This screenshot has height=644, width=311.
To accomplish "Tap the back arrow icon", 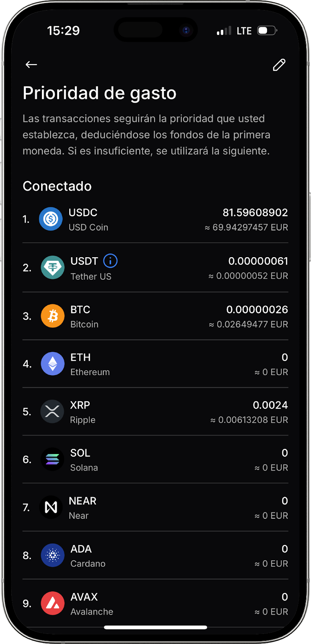I will (x=31, y=64).
